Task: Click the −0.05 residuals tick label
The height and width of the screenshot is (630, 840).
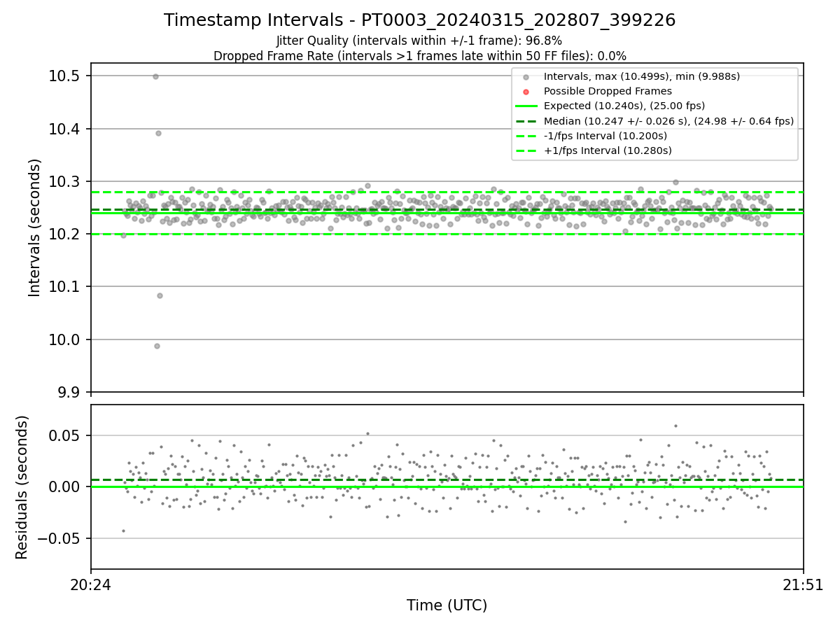Action: (x=59, y=538)
